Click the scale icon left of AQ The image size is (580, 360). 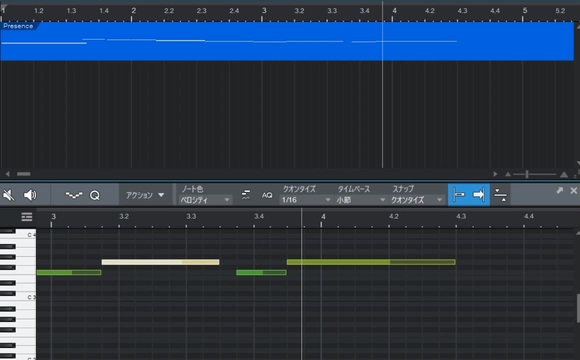coord(246,195)
